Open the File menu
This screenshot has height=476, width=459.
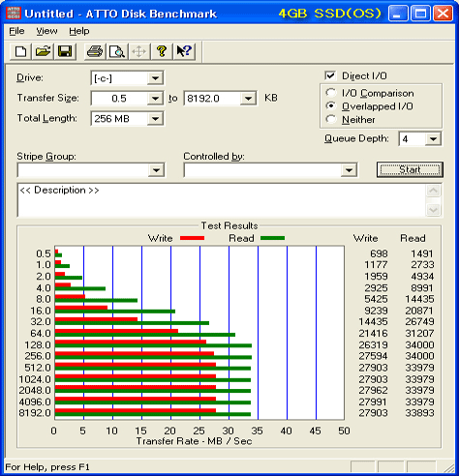pyautogui.click(x=16, y=31)
